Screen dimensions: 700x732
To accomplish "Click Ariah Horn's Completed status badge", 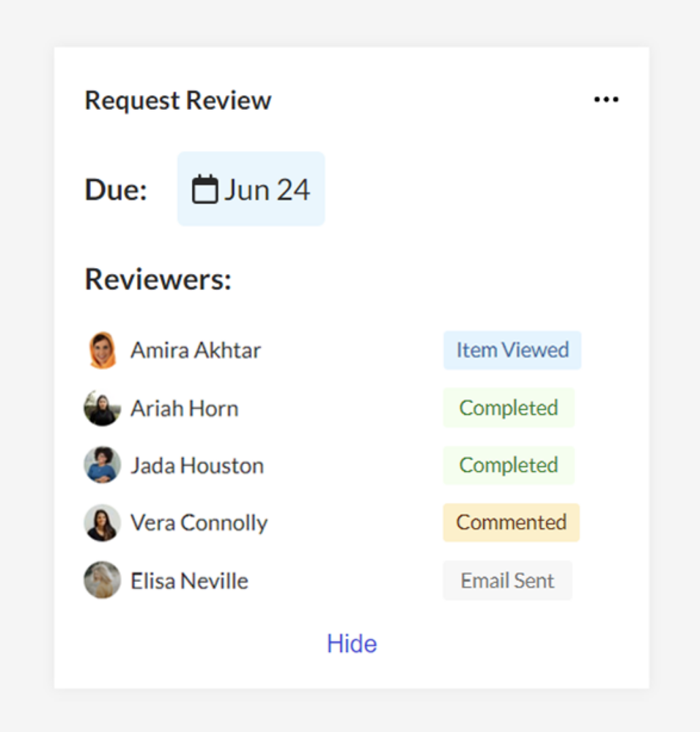I will tap(509, 408).
